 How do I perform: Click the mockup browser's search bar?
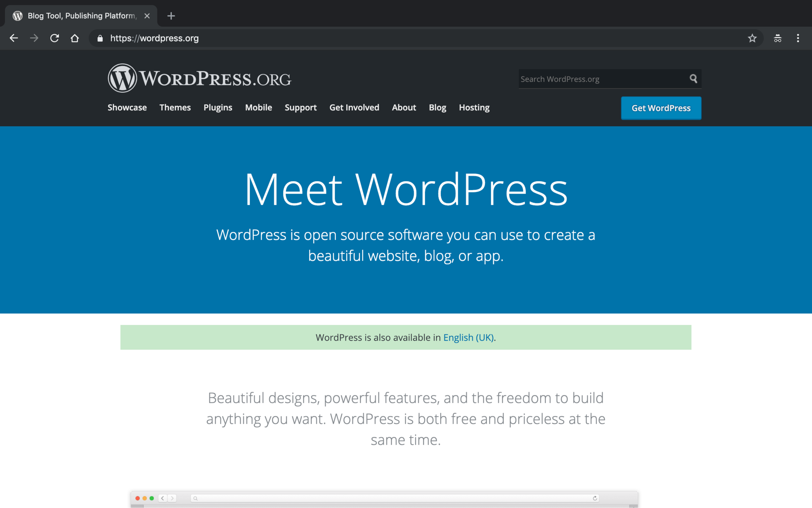395,498
